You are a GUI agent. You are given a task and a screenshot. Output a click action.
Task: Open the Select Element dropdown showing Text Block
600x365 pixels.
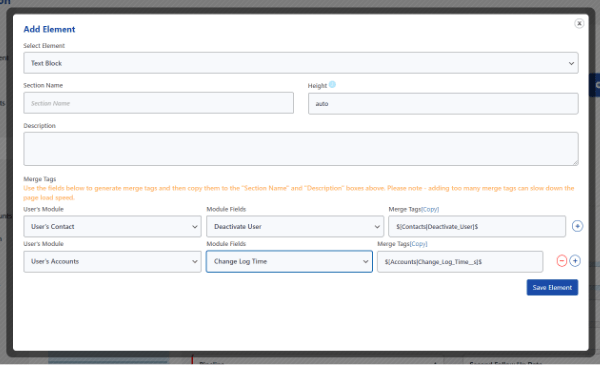click(x=301, y=63)
